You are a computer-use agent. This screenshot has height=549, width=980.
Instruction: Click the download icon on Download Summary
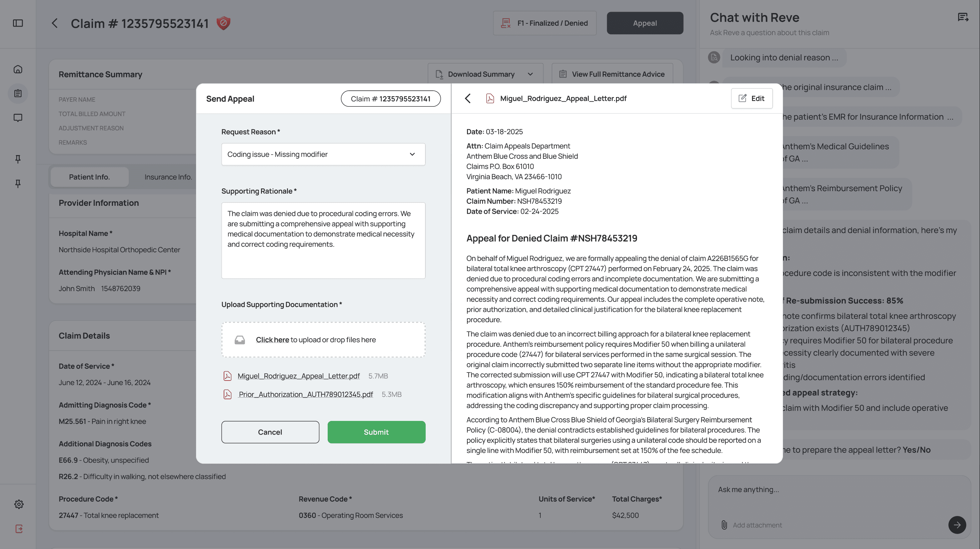[439, 74]
